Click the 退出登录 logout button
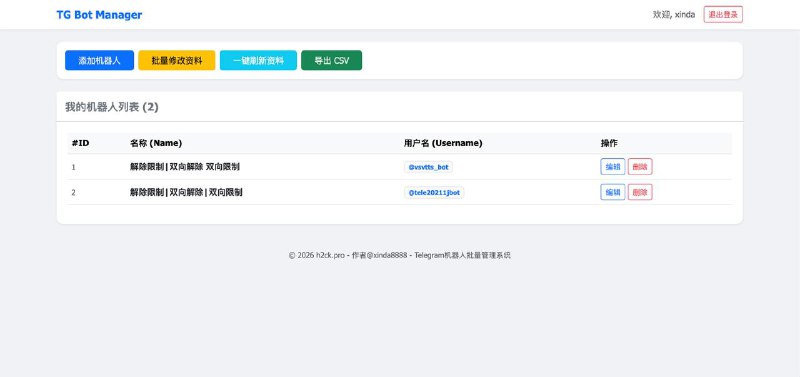800x377 pixels. click(x=723, y=14)
